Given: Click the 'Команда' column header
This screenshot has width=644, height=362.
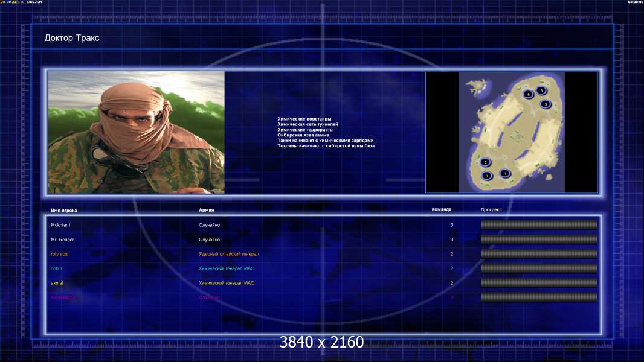Looking at the screenshot, I should 442,209.
